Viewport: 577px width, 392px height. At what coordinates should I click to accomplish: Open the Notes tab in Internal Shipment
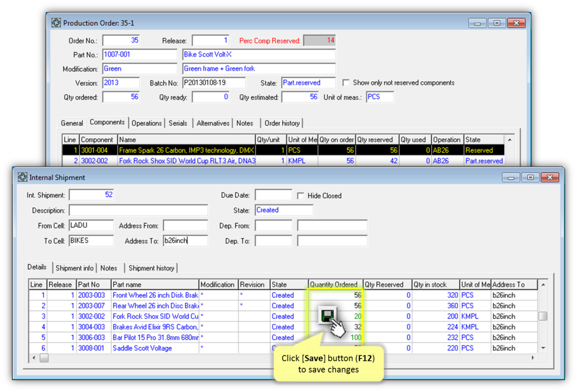pyautogui.click(x=109, y=268)
